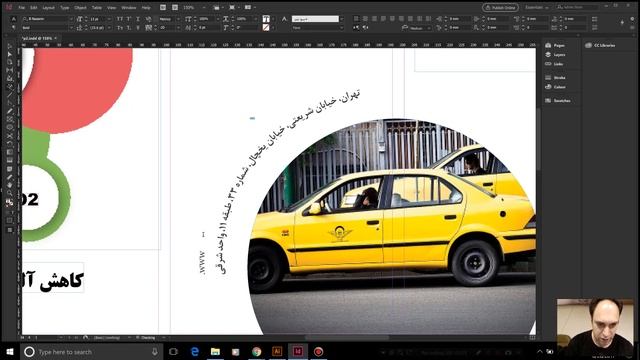Open the Swatches panel
Screen dimensions: 640x360
[558, 100]
